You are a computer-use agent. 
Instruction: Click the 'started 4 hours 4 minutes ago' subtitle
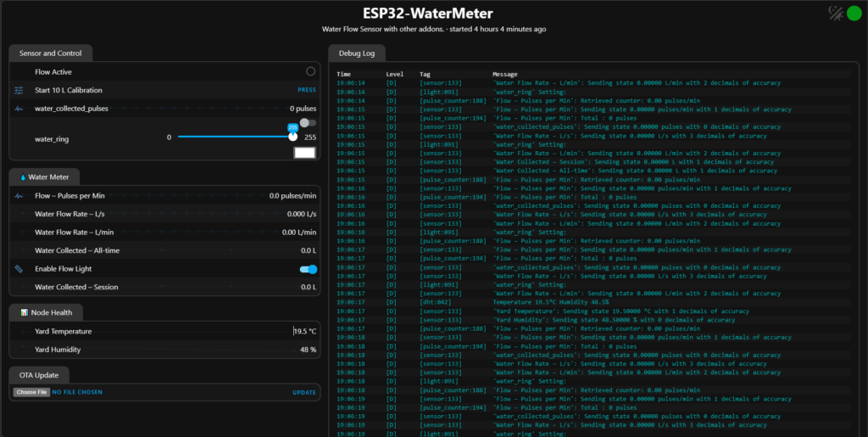pos(498,29)
